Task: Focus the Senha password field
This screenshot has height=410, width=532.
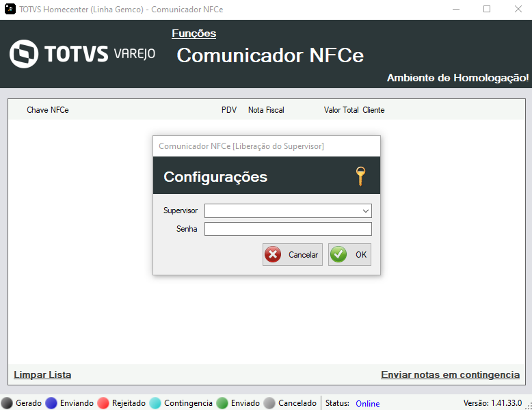Action: coord(288,229)
